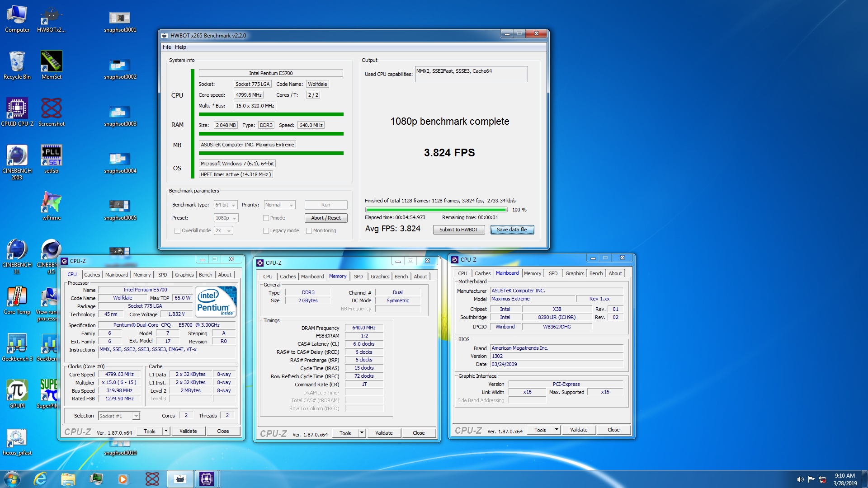Image resolution: width=868 pixels, height=488 pixels.
Task: Open the Recycle Bin icon
Action: pos(17,66)
